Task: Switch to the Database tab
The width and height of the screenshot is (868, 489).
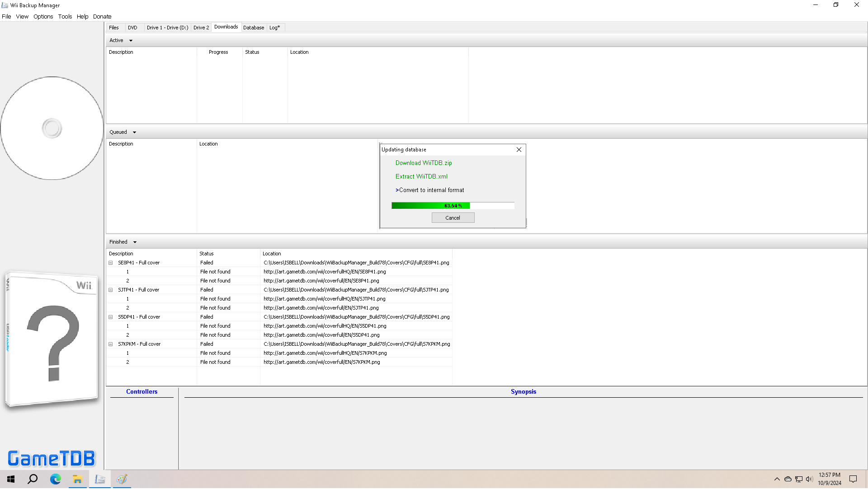Action: (x=254, y=28)
